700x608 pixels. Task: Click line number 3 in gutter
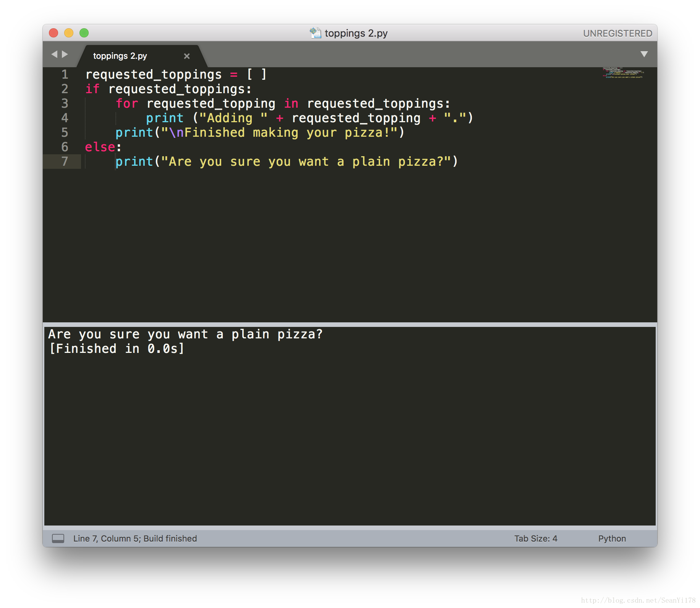coord(65,103)
